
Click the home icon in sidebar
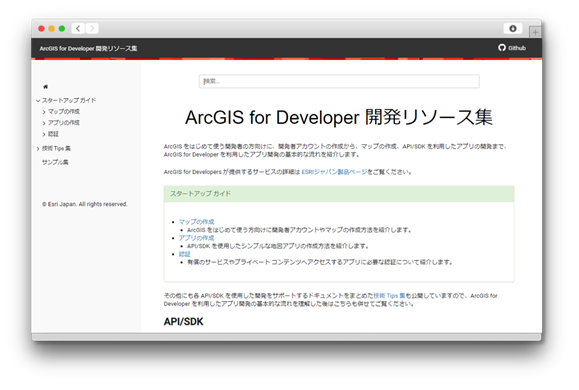pos(45,87)
